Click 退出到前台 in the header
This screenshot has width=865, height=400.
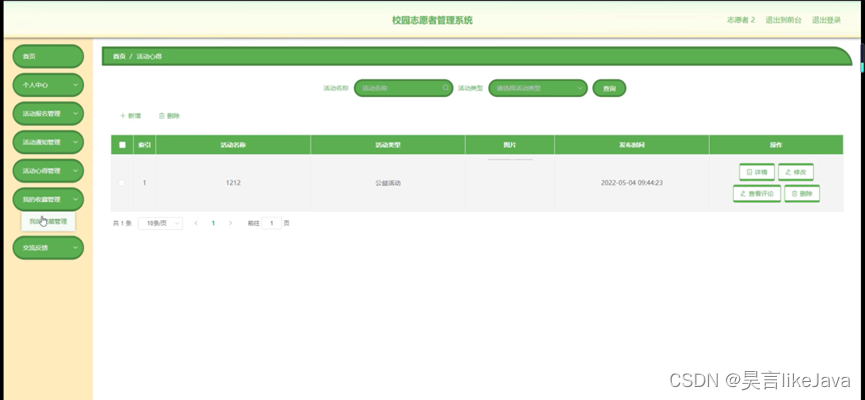(783, 20)
